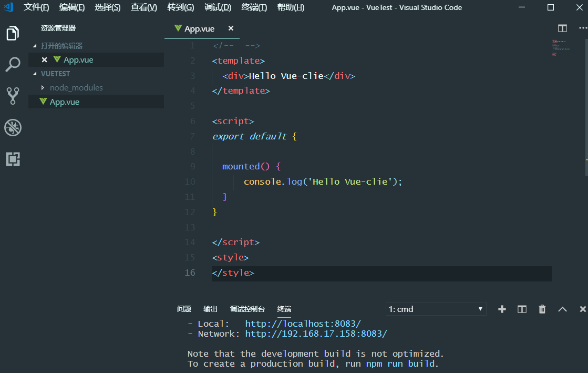The width and height of the screenshot is (588, 373).
Task: Split the editor to the right
Action: [562, 28]
